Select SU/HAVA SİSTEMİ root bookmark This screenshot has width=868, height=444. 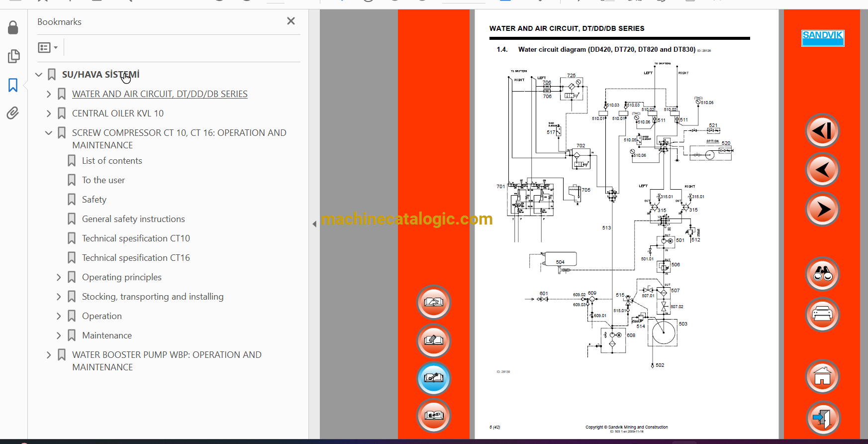(x=100, y=75)
